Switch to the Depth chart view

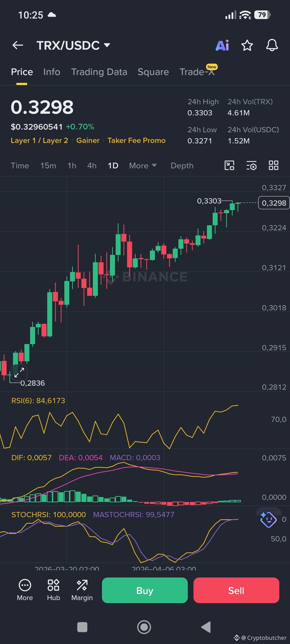pyautogui.click(x=182, y=166)
